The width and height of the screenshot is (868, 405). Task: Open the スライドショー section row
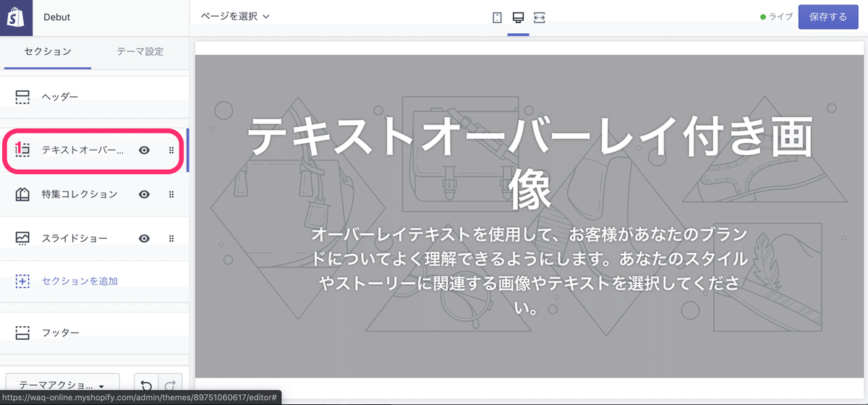tap(94, 239)
